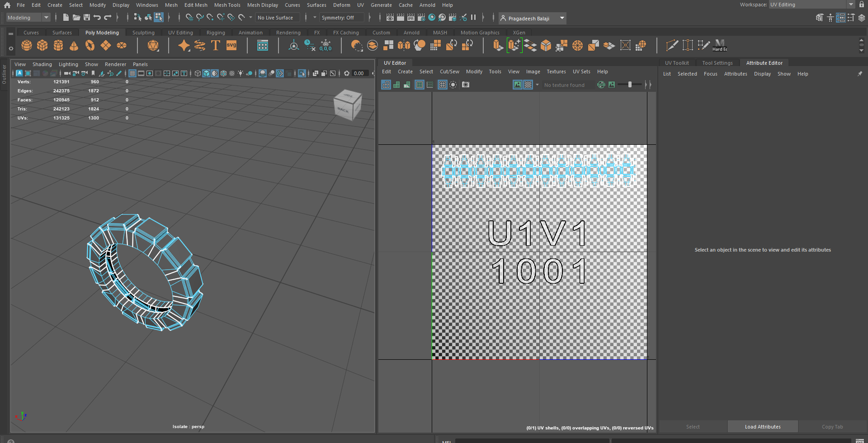Select the polygon torus shelf icon
Image resolution: width=868 pixels, height=443 pixels.
[x=90, y=45]
